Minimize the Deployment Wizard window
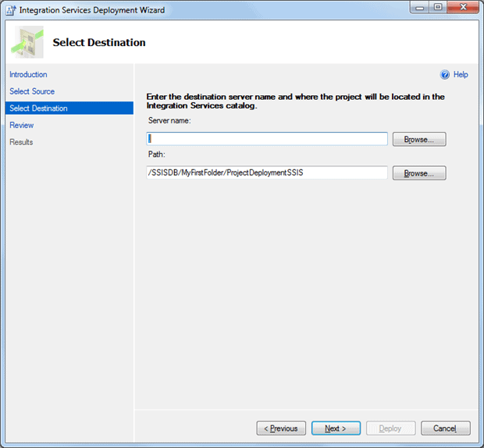This screenshot has height=448, width=484. [x=419, y=7]
